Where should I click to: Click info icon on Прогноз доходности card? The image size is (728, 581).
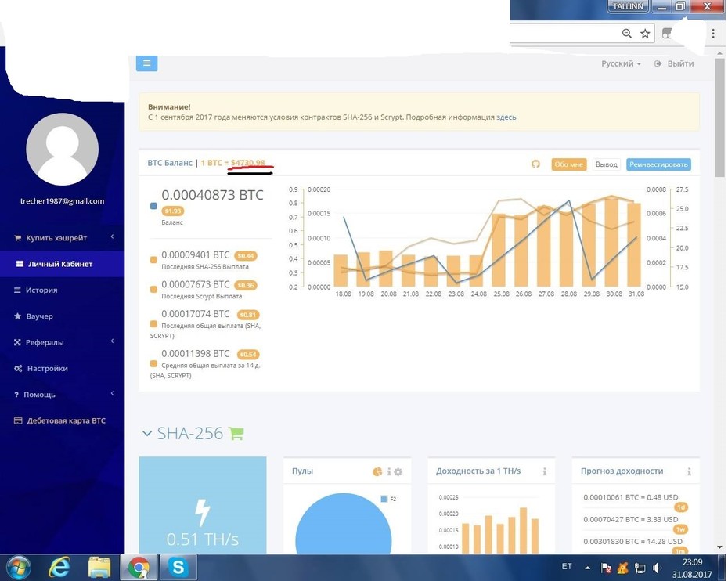pos(689,471)
